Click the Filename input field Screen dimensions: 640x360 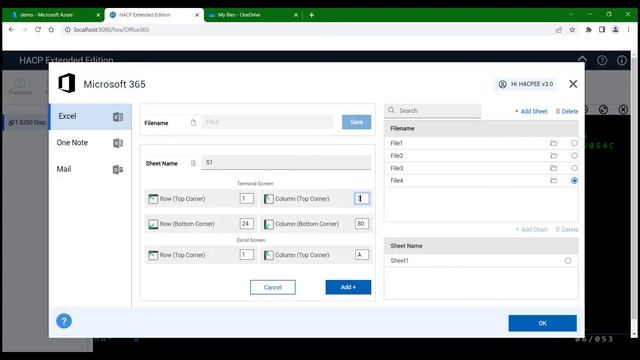click(x=267, y=122)
